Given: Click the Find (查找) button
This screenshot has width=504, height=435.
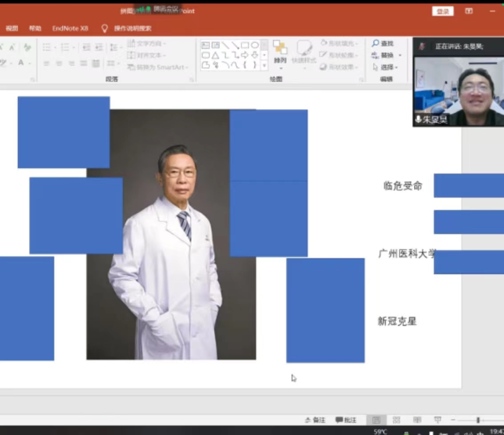Looking at the screenshot, I should (383, 43).
